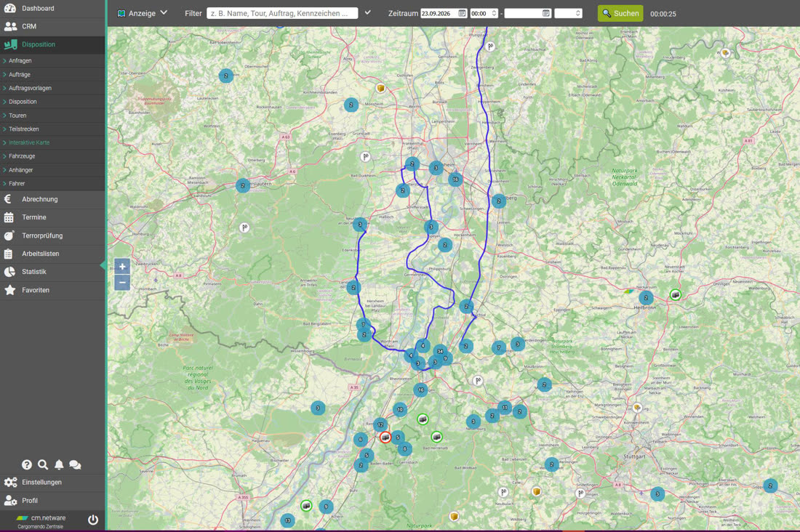Click the cluster 2 at Heilbronn
The height and width of the screenshot is (532, 800).
point(646,297)
